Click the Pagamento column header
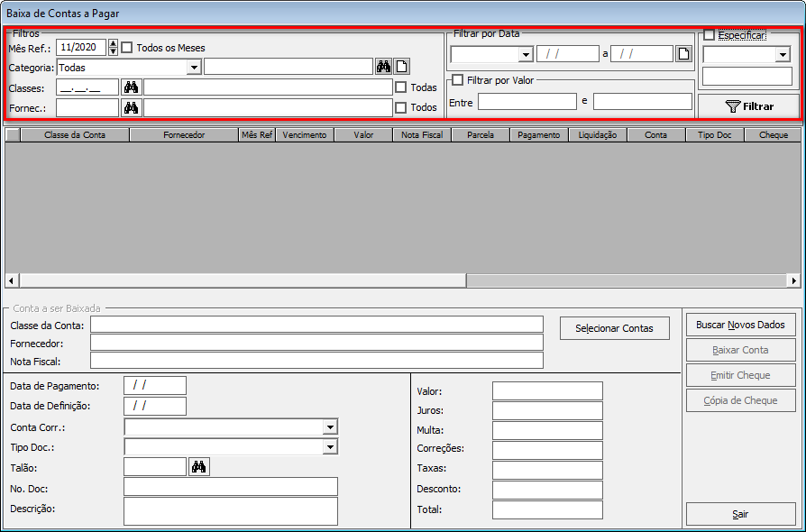The image size is (806, 532). coord(539,135)
